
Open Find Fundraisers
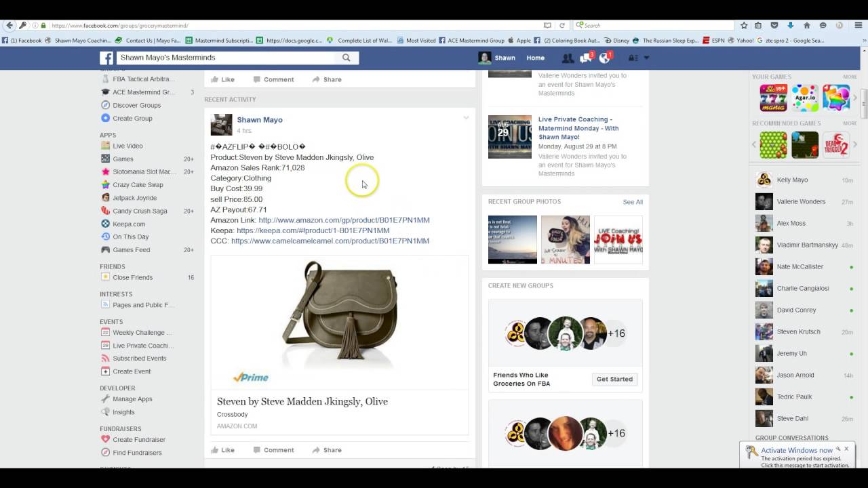point(132,453)
